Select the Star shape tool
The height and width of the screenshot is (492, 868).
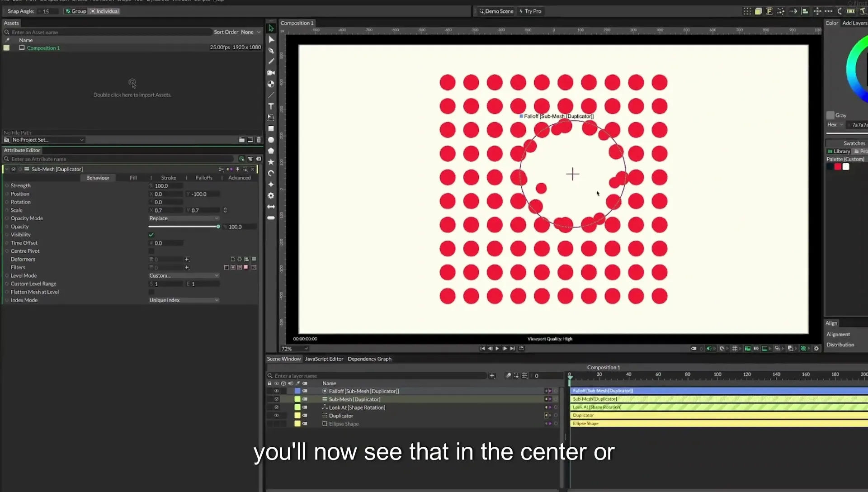click(x=271, y=162)
